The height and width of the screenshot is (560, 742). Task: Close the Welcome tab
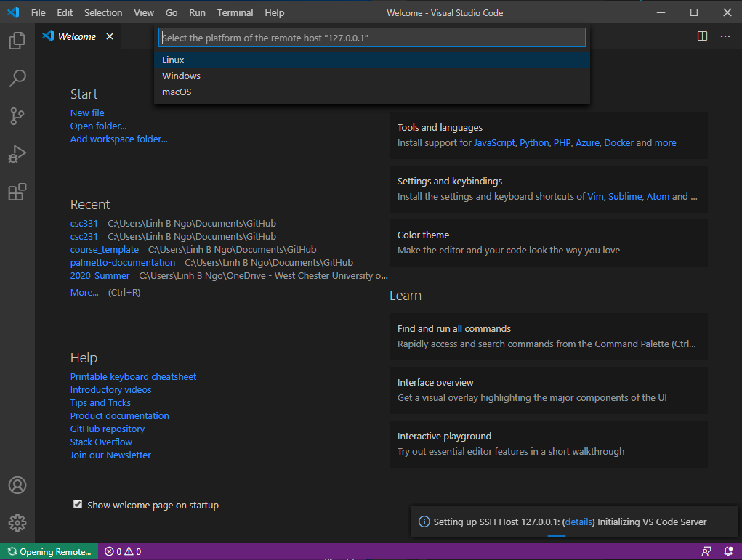click(x=110, y=36)
